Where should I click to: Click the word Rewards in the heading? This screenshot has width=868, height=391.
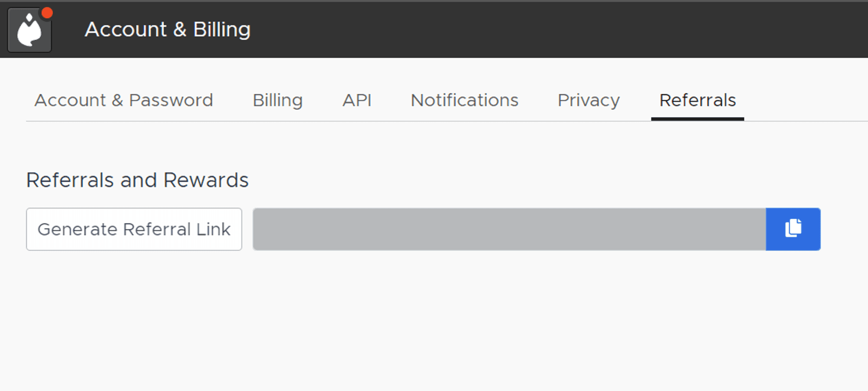point(206,180)
